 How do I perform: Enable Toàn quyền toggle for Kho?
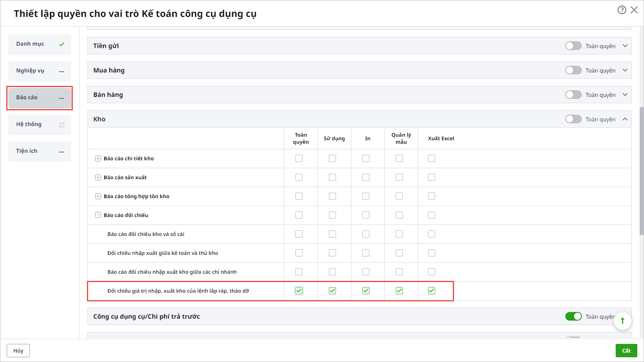tap(573, 119)
